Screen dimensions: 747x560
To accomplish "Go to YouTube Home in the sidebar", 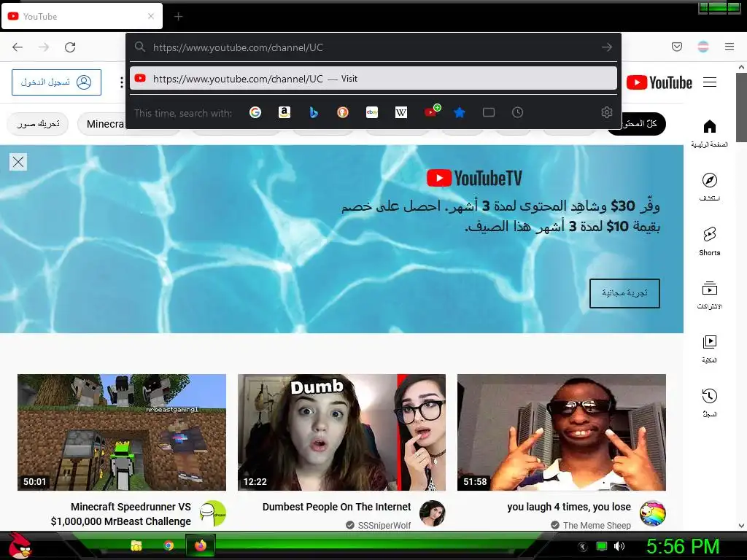I will click(x=709, y=133).
